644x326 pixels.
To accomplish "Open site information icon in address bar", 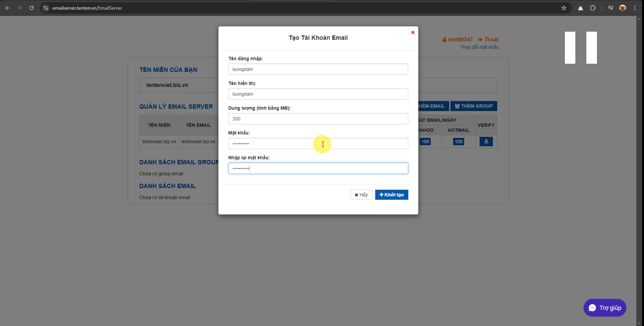I will 46,8.
